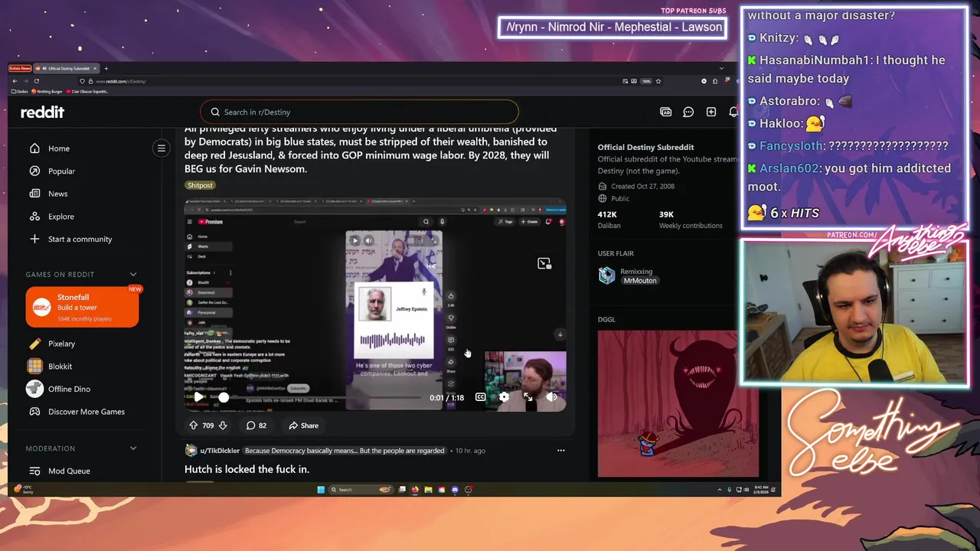Open the Reddit advertise icon

665,112
